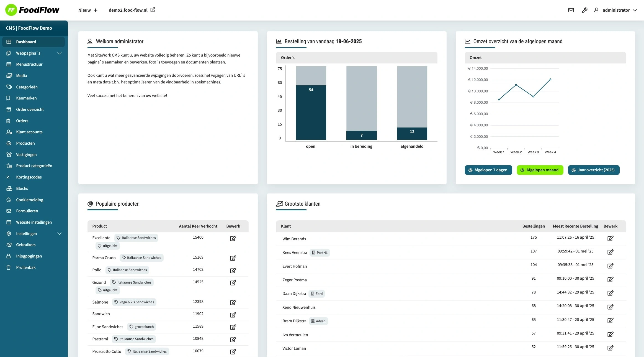
Task: Click edit icon for Parma Crudo product
Action: pos(233,258)
